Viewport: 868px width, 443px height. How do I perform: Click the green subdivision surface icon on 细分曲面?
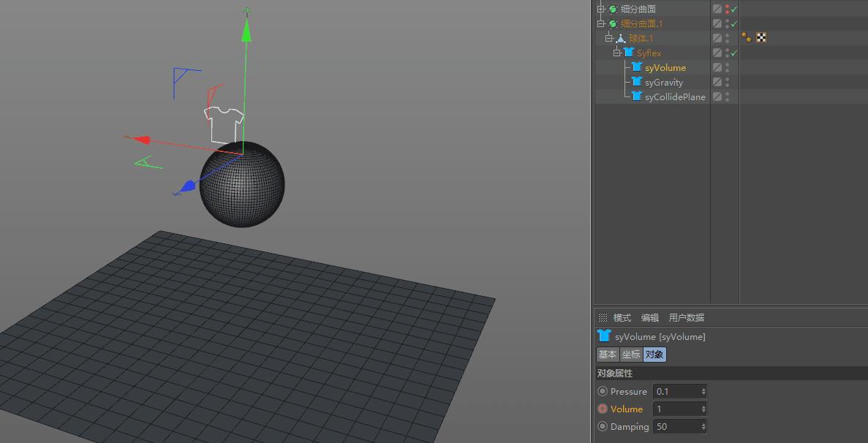pyautogui.click(x=612, y=9)
